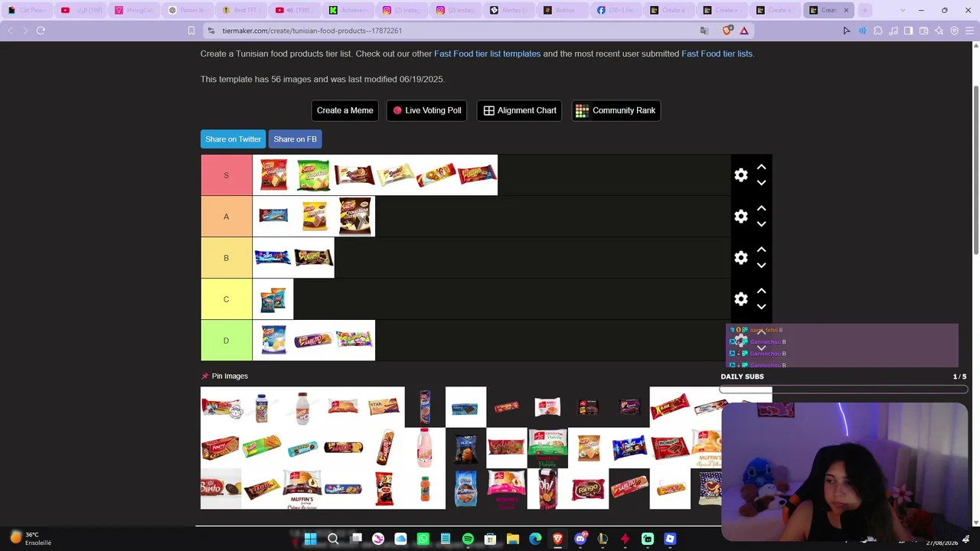Image resolution: width=980 pixels, height=551 pixels.
Task: Move the B tier row up
Action: click(x=761, y=249)
